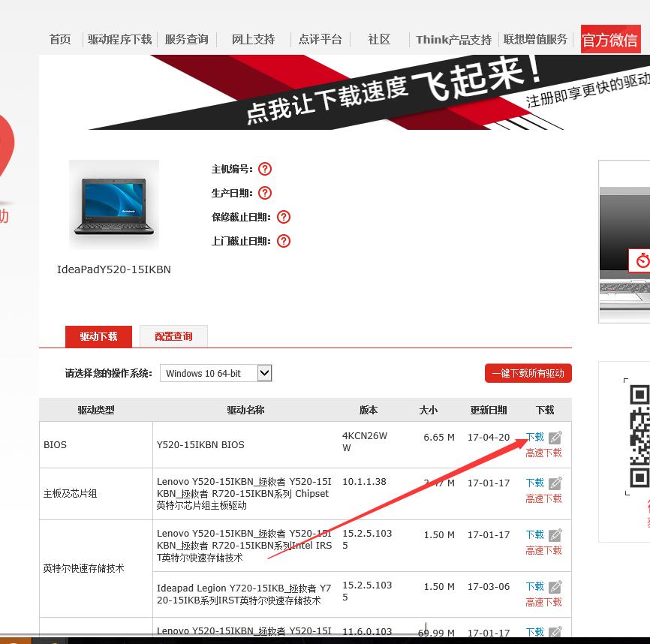
Task: Switch to the 配置查询 tab
Action: point(173,336)
